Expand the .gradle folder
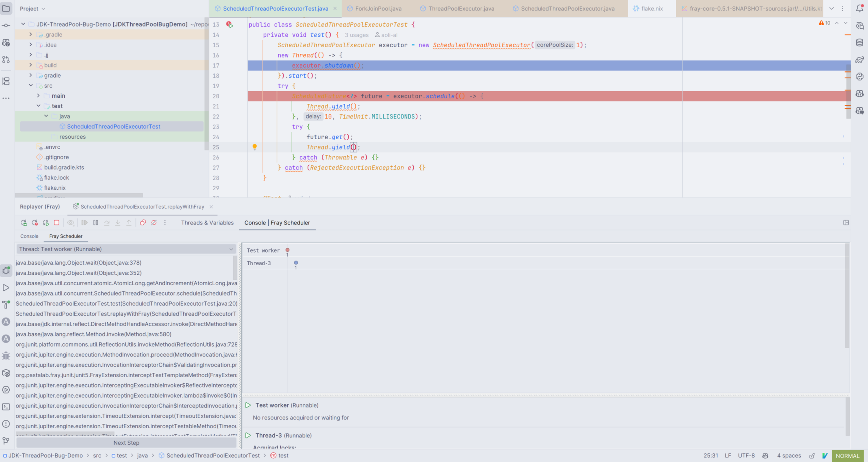Screen dimensions: 868x462 [31, 34]
